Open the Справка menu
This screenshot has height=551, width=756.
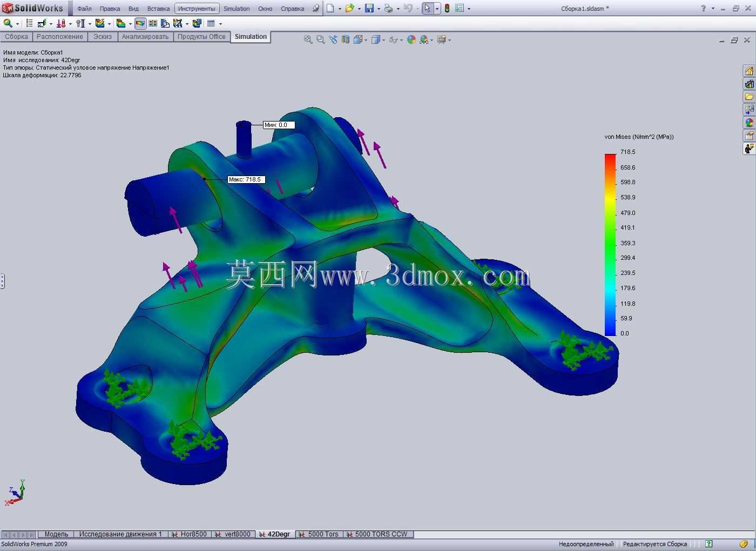[292, 9]
